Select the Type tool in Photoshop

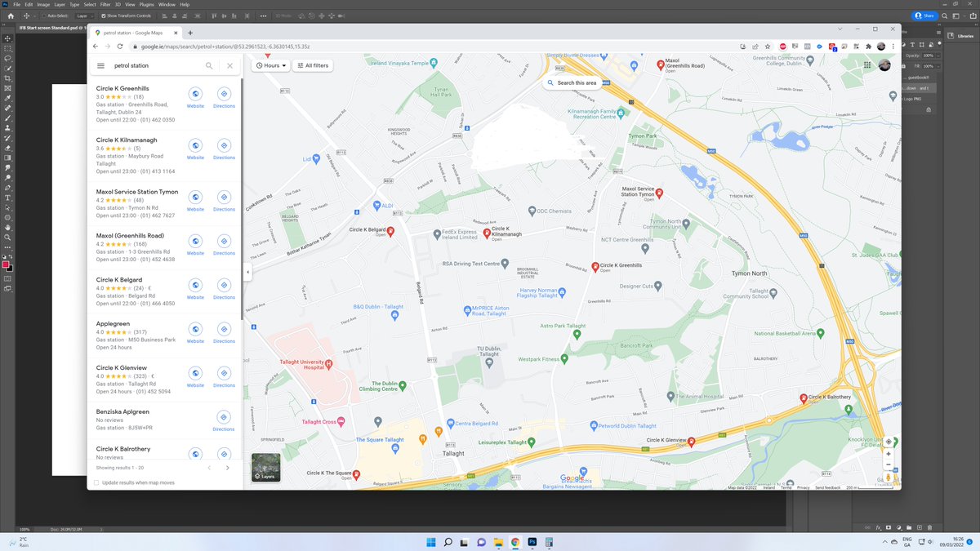point(8,198)
